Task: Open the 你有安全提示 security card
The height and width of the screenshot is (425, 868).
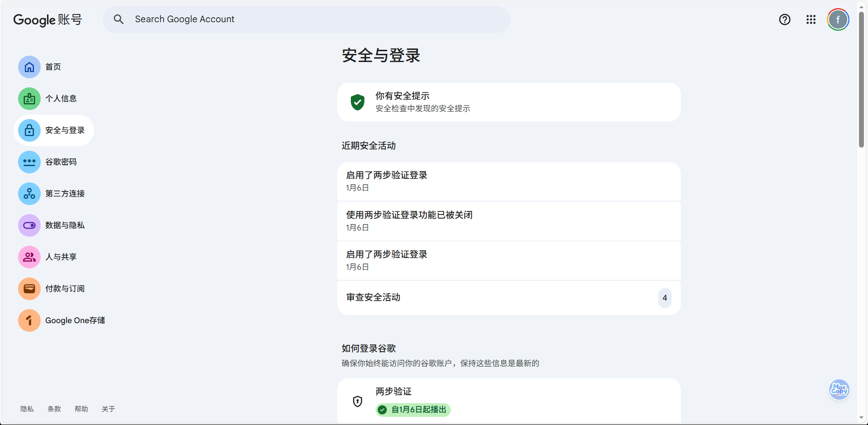Action: tap(509, 102)
